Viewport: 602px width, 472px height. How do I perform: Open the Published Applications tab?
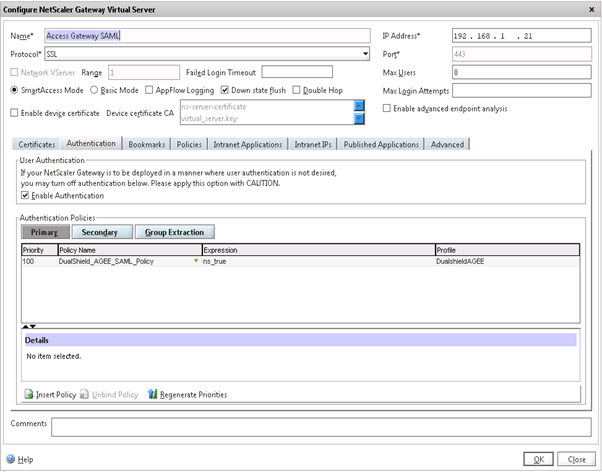tap(381, 144)
